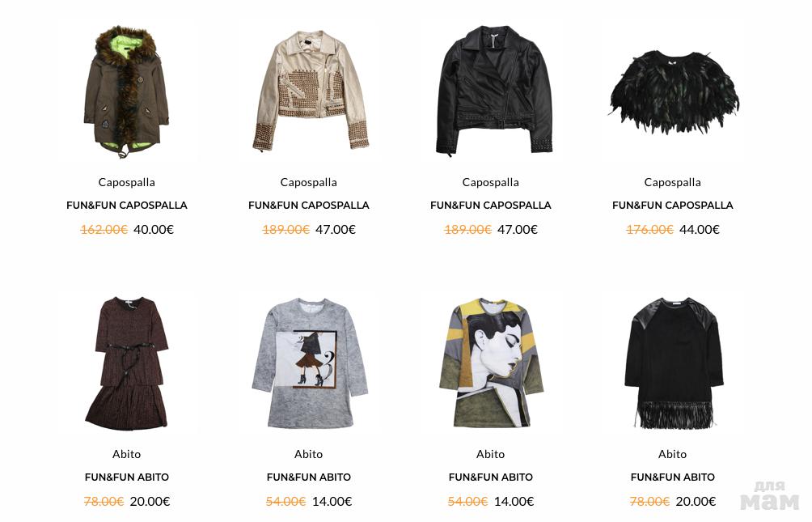Open the fur-hooded olive parka product image
812x522 pixels.
pyautogui.click(x=127, y=91)
